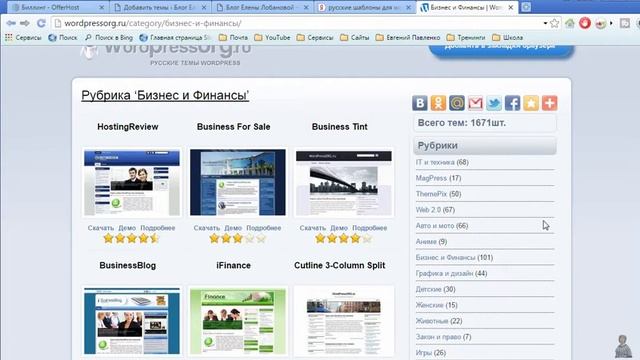640x360 pixels.
Task: Open the Сервисы apps grid icon
Action: [x=9, y=38]
